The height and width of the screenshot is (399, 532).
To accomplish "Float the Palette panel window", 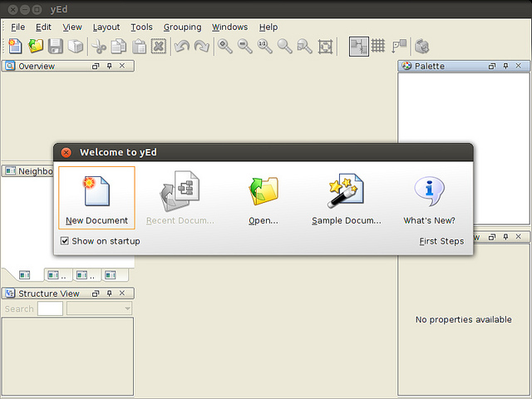I will point(492,66).
